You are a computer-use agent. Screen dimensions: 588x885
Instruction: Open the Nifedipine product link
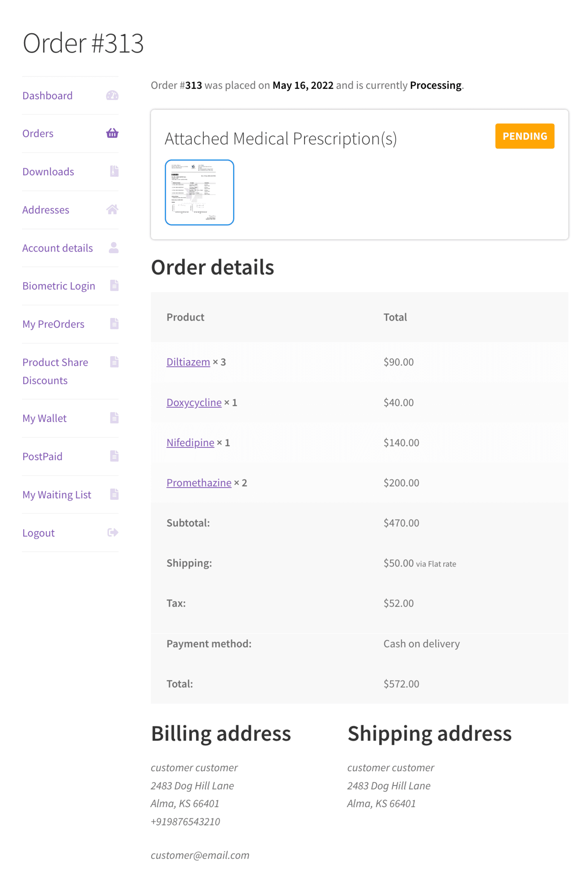[x=190, y=442]
